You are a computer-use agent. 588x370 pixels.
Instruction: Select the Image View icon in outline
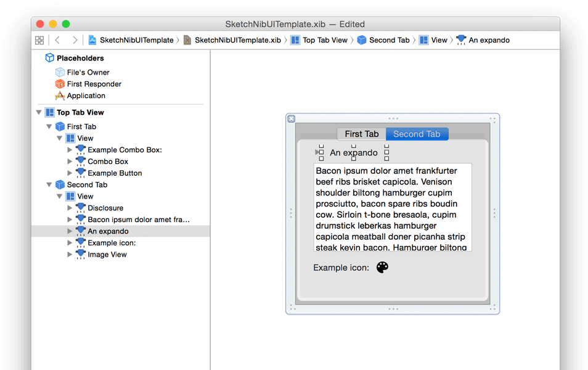click(81, 254)
